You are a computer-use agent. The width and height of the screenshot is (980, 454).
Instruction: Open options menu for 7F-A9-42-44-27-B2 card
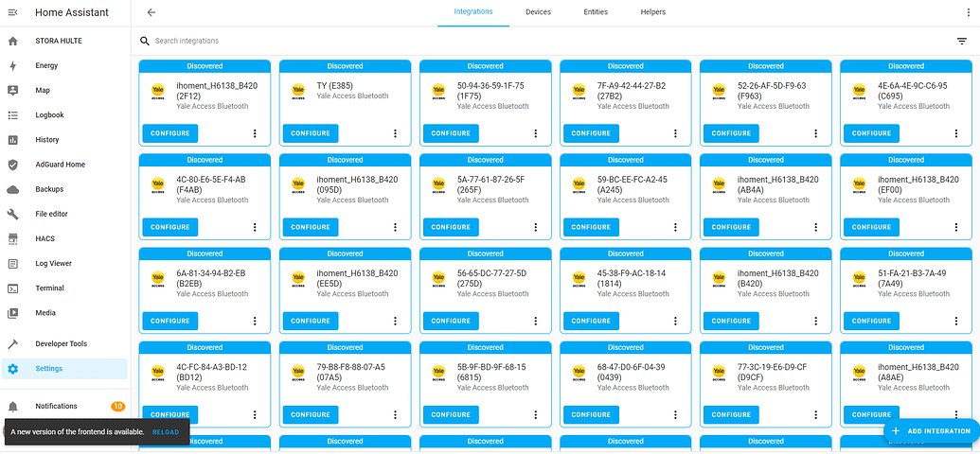click(676, 133)
